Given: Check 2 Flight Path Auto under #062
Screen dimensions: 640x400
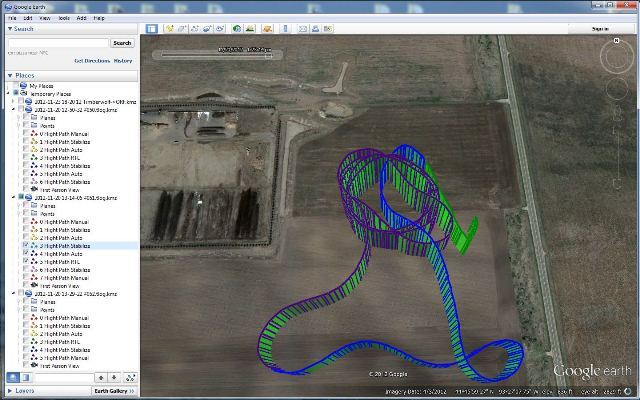Looking at the screenshot, I should click(x=26, y=333).
